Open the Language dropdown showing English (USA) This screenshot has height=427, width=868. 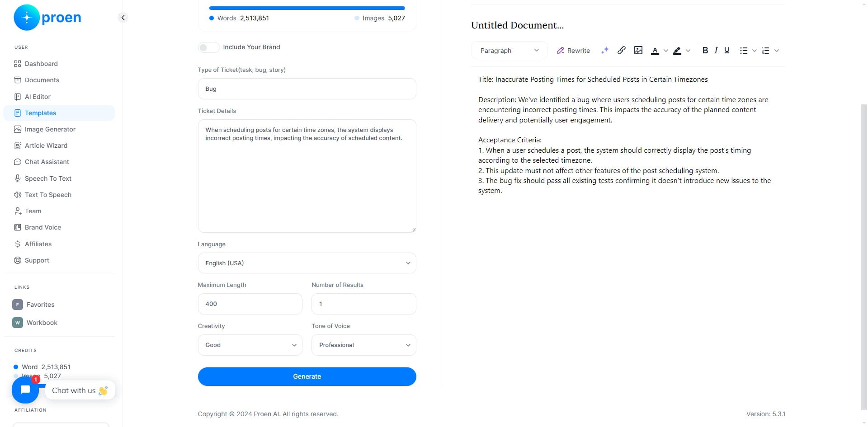(307, 263)
